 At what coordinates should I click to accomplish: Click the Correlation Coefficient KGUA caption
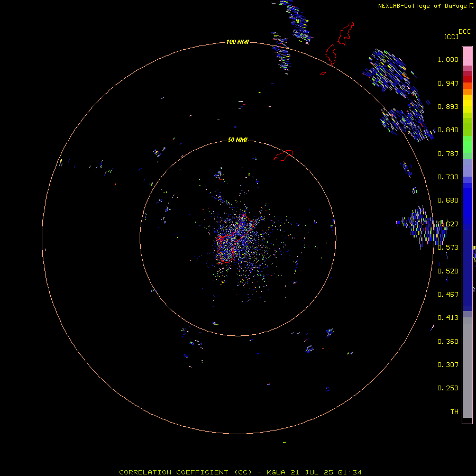click(240, 472)
